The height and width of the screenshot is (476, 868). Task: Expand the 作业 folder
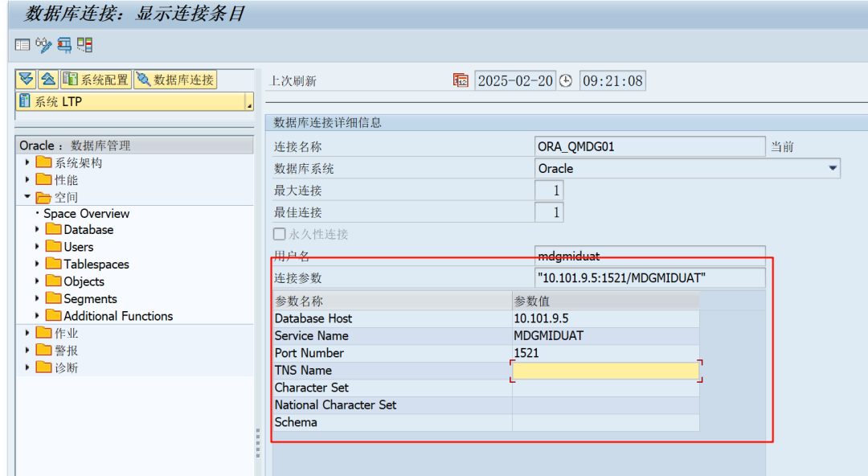tap(27, 333)
